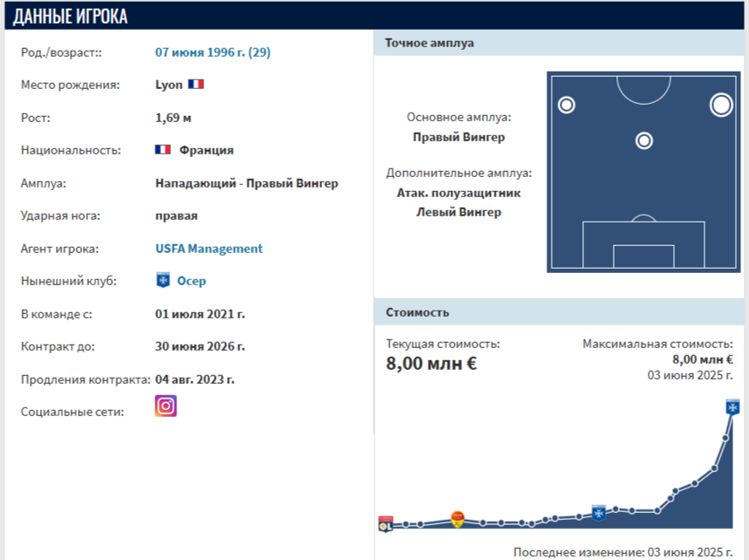
Task: Click the Текущая стоимость label
Action: 443,344
